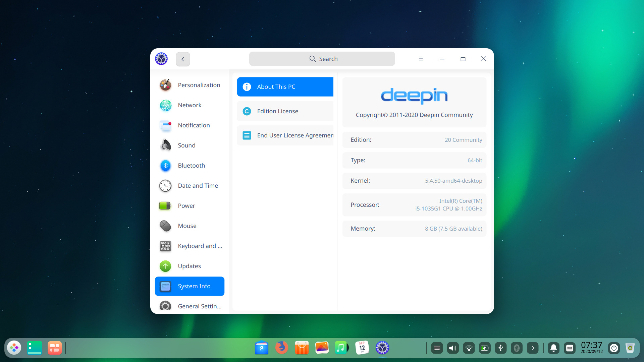
Task: Open the hamburger menu in the title bar
Action: (x=421, y=59)
